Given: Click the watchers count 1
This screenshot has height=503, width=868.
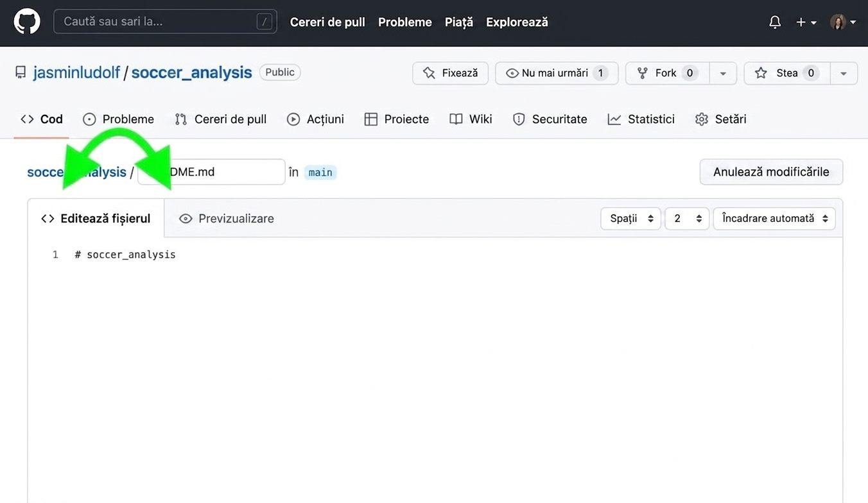Looking at the screenshot, I should click(x=600, y=73).
